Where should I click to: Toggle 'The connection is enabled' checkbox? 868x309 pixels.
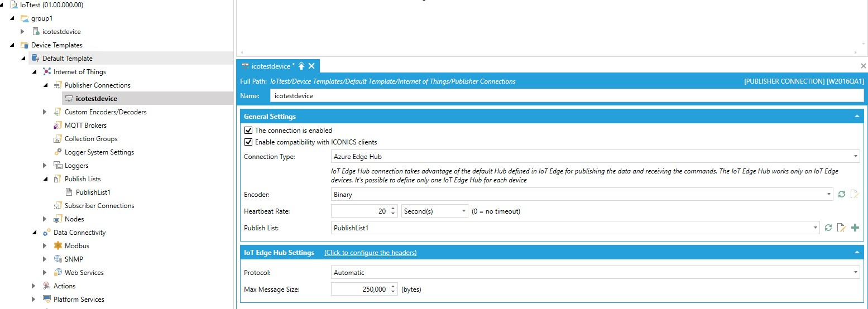[x=248, y=131]
